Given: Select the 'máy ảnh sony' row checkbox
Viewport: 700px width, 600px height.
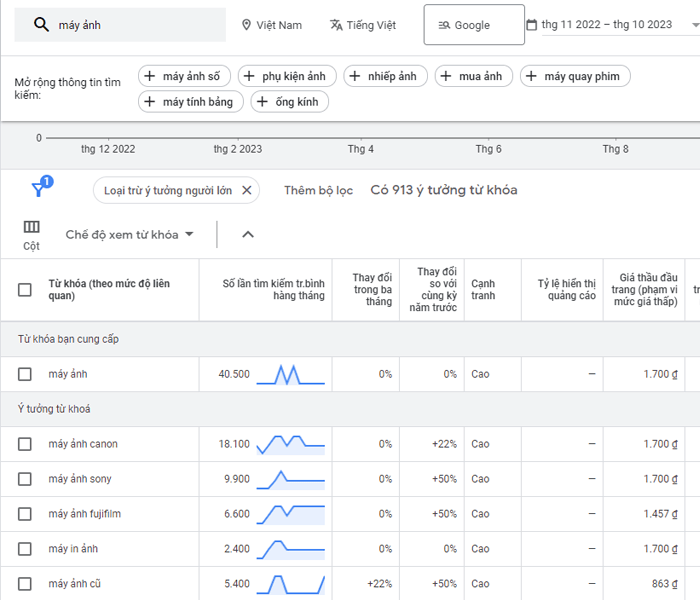Looking at the screenshot, I should click(x=25, y=479).
